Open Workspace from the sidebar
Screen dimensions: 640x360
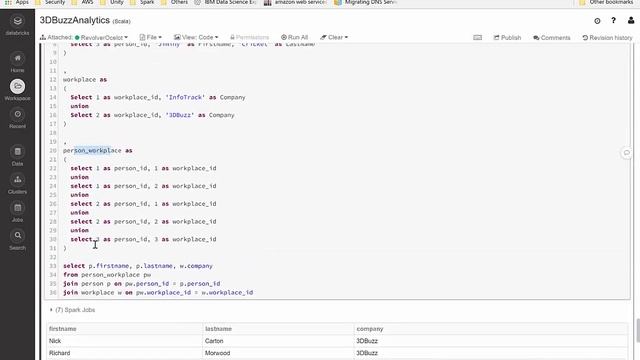17,90
